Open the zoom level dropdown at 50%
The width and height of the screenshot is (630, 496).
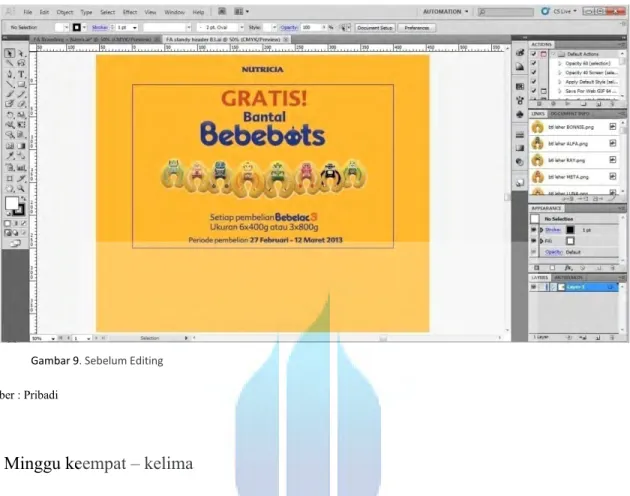53,338
